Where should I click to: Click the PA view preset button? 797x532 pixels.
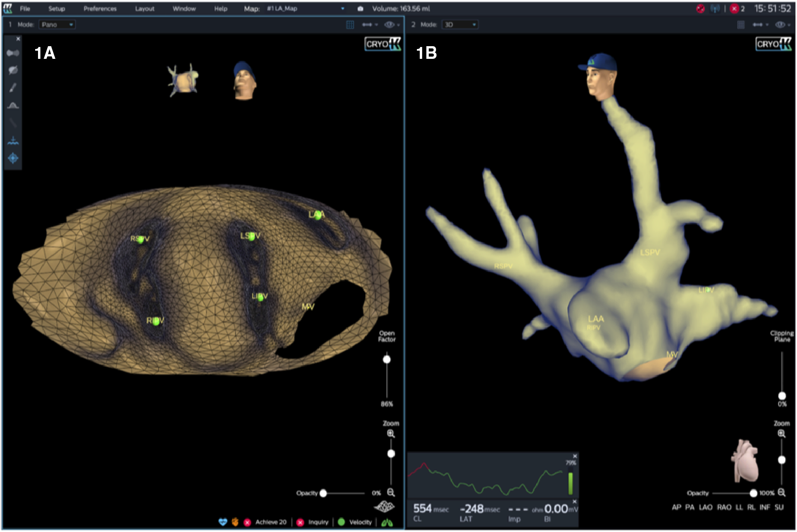[x=690, y=507]
